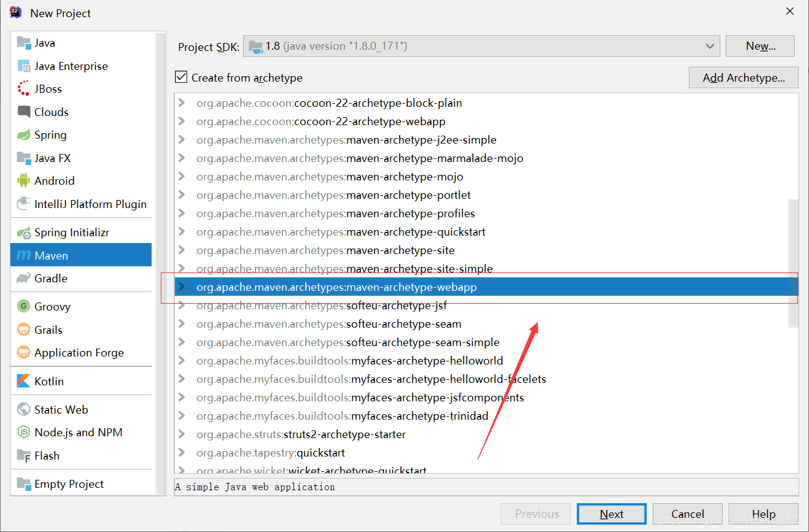Click the Previous button
Screen dimensions: 809x532
pos(536,514)
